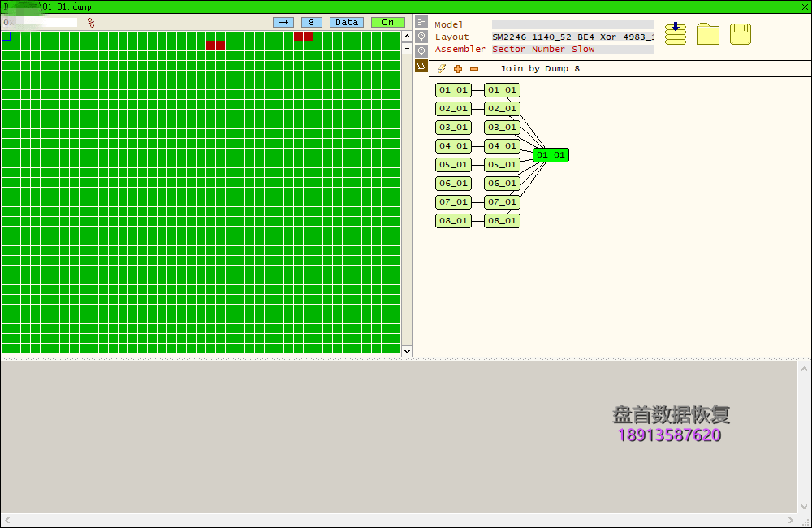Click block map scroll up arrow
The image size is (812, 528).
(x=407, y=37)
